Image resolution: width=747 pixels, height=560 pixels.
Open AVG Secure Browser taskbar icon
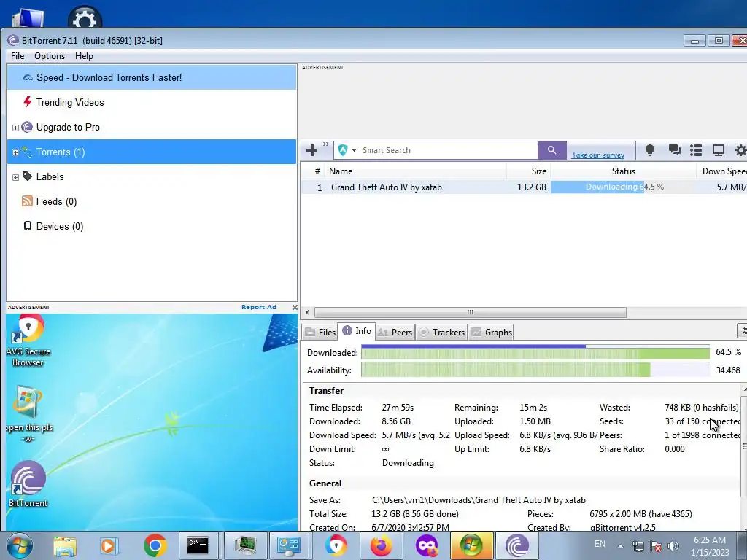click(x=336, y=545)
